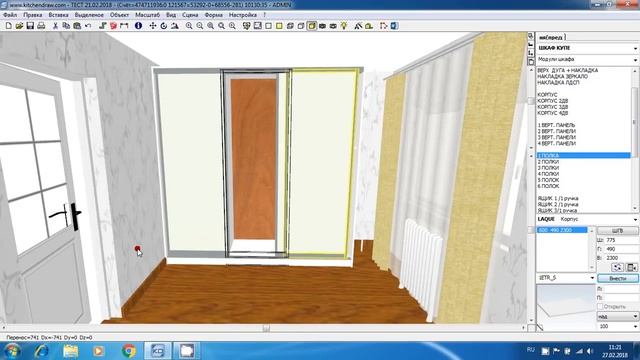The height and width of the screenshot is (360, 640).
Task: Select 6 ПОЛОК in the module list
Action: tap(548, 186)
